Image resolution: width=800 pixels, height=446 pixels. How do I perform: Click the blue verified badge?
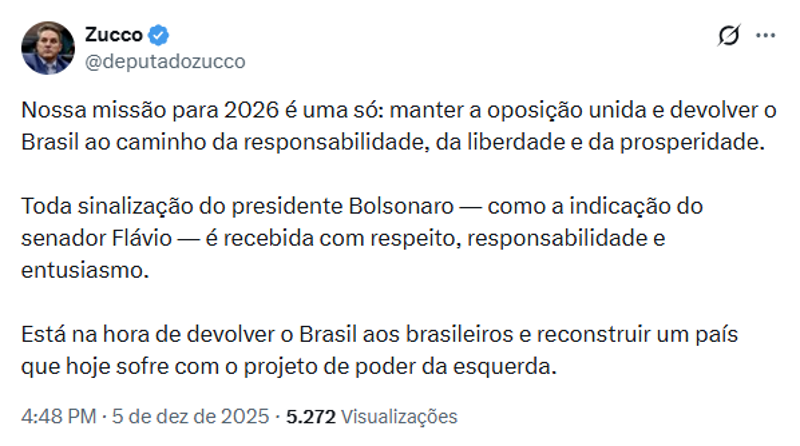[x=159, y=36]
